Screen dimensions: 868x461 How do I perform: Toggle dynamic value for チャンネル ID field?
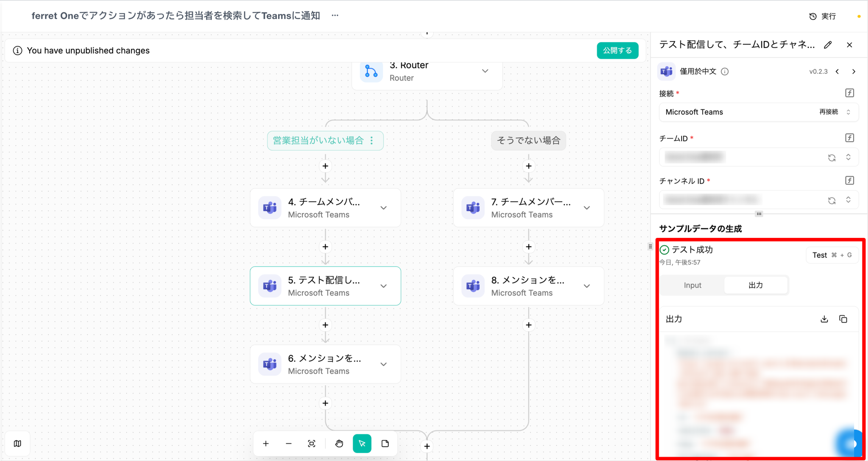click(849, 181)
